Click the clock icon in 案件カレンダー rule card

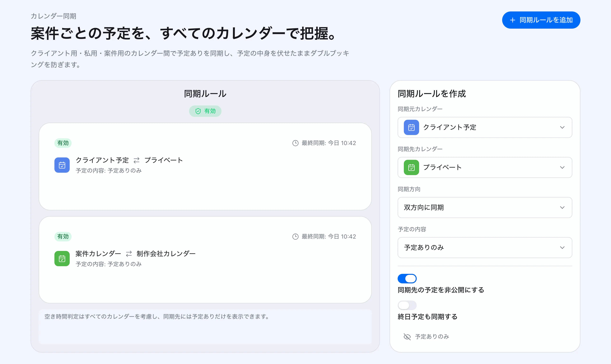tap(295, 236)
